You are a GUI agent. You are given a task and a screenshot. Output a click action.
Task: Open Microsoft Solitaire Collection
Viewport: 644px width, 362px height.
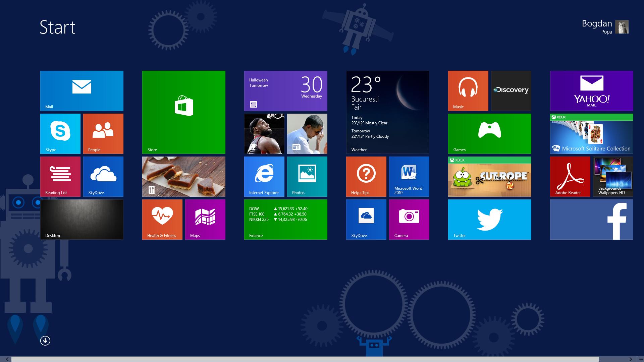(591, 133)
